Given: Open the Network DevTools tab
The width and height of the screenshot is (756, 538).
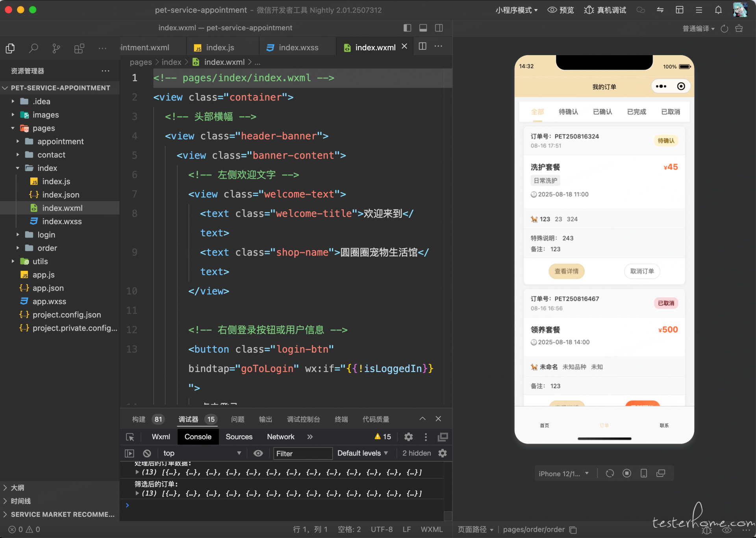Looking at the screenshot, I should point(280,437).
